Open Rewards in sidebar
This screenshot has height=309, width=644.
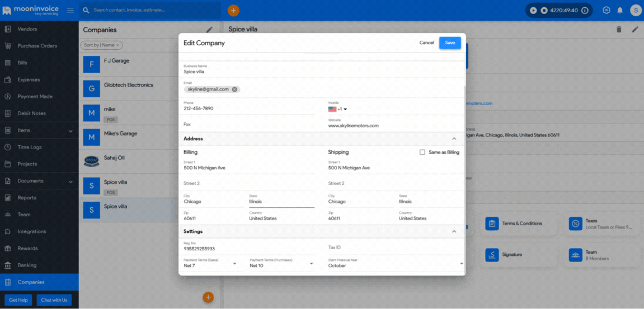(39, 248)
